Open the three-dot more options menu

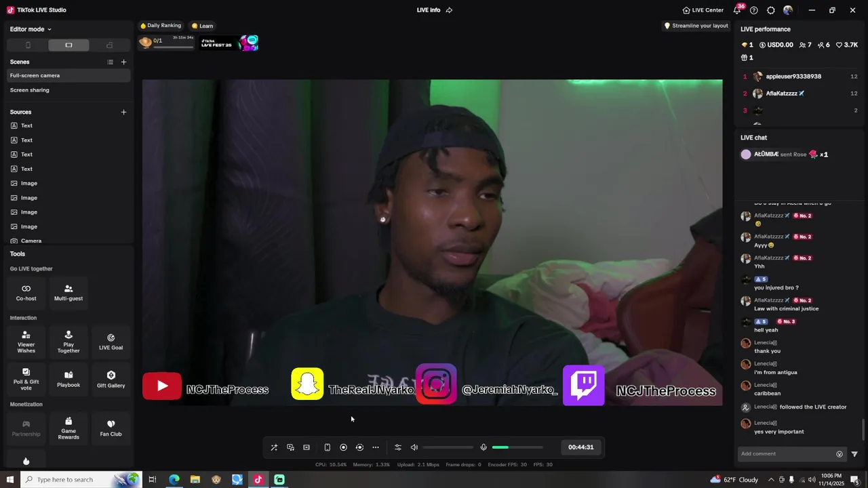[376, 447]
